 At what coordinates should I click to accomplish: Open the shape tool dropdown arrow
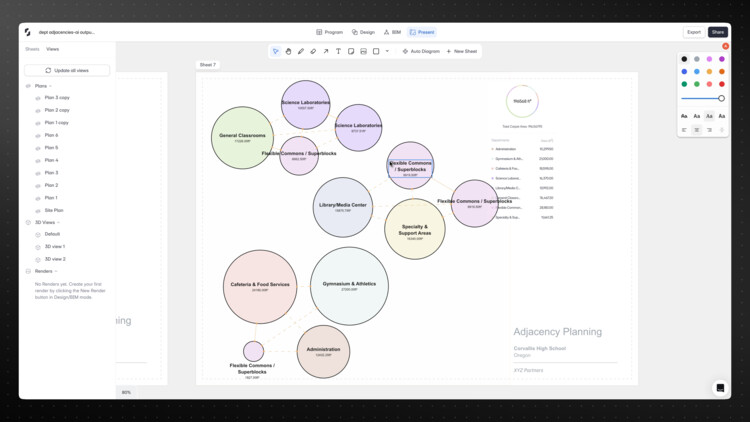pyautogui.click(x=387, y=51)
